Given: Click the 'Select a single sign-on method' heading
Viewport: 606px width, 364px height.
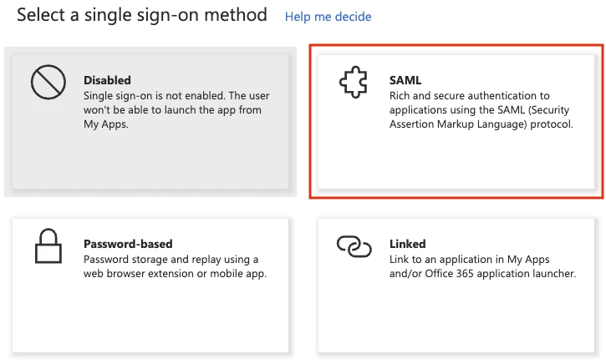Looking at the screenshot, I should tap(142, 15).
